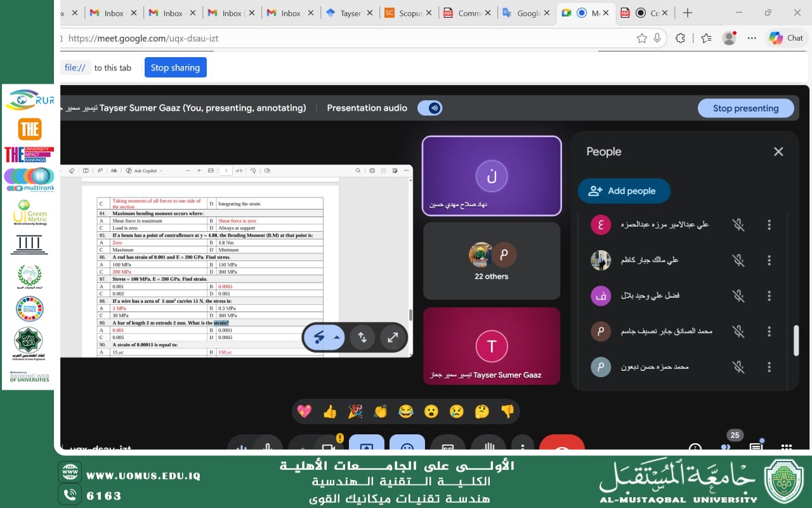Click the bookmark star in address bar
The image size is (812, 508).
(x=642, y=38)
